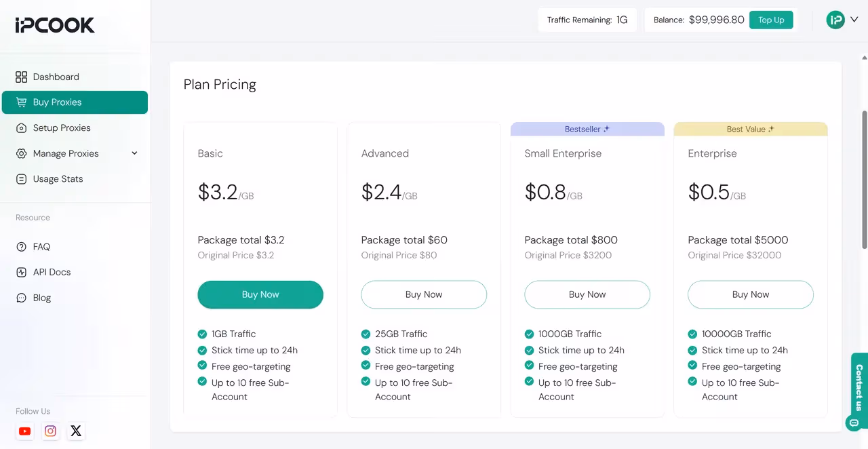
Task: Click the Top Up button
Action: [x=771, y=20]
